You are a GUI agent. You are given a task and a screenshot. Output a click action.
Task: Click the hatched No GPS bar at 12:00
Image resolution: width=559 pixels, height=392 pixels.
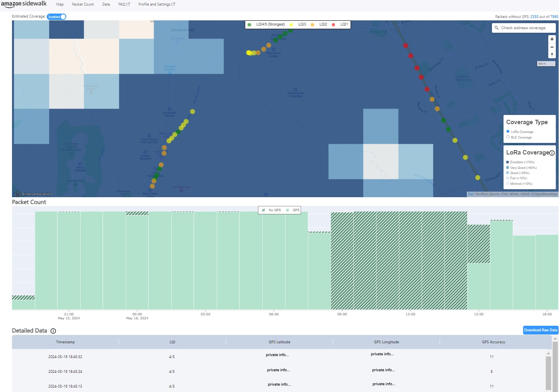click(410, 260)
